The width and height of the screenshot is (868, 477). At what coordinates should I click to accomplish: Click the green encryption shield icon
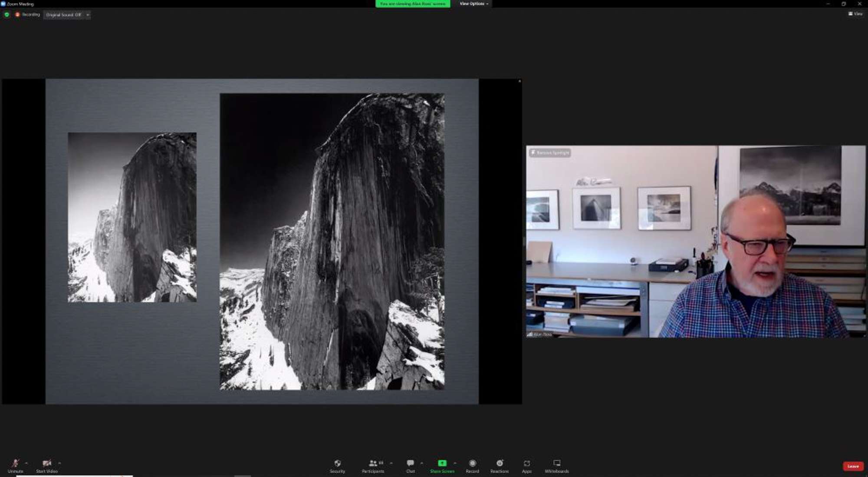point(7,15)
